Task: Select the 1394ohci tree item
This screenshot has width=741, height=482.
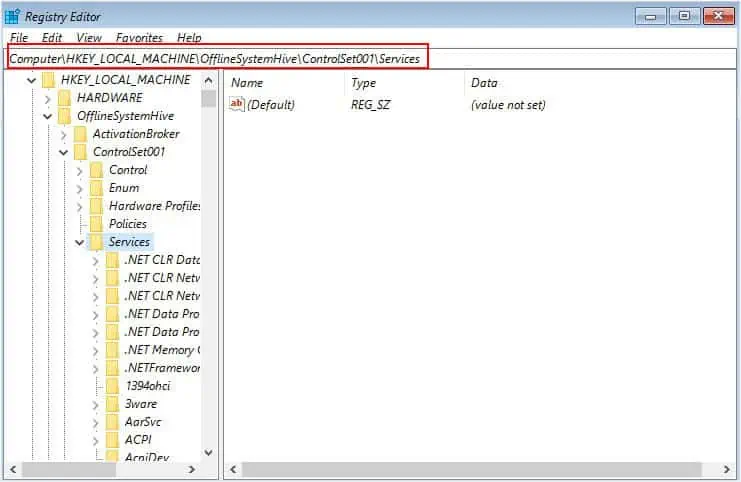Action: (148, 386)
